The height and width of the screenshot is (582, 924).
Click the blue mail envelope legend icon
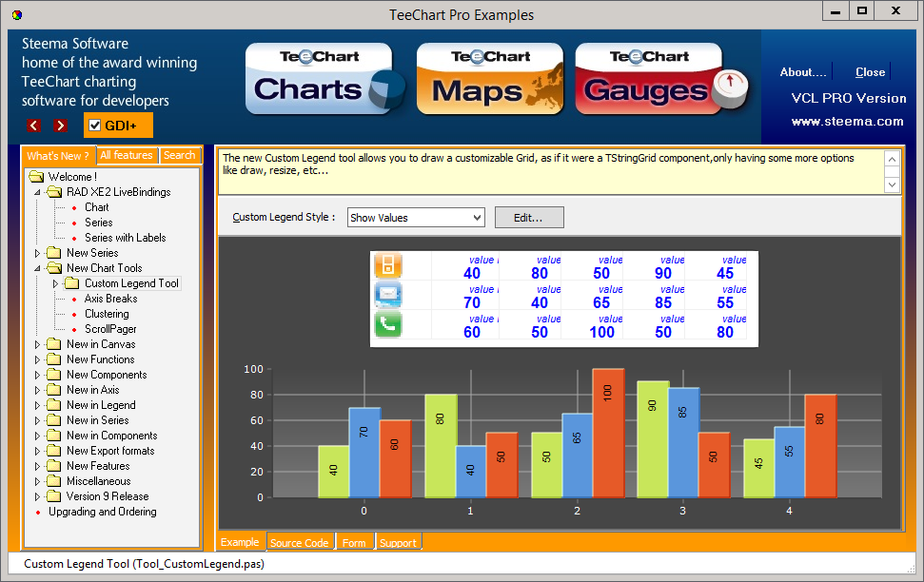387,295
